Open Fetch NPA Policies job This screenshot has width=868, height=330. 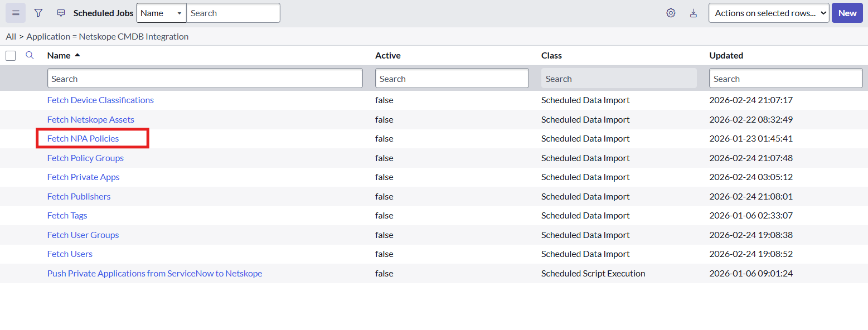(x=83, y=138)
